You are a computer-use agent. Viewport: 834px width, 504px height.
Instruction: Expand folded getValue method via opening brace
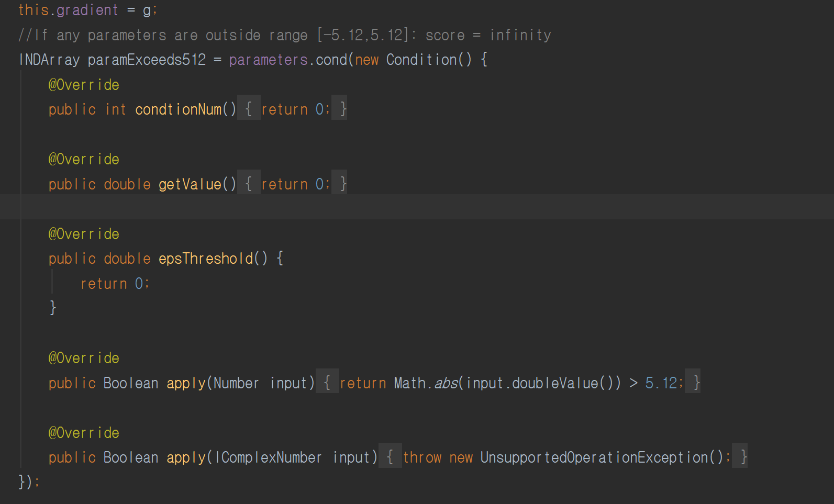click(249, 184)
